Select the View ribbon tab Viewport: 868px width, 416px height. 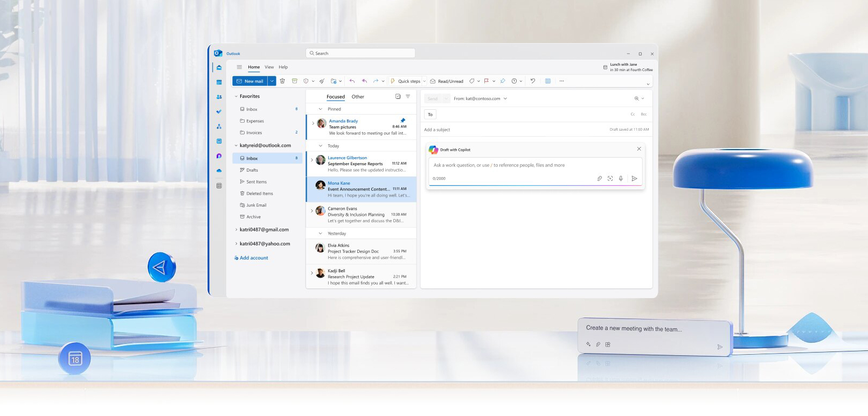[269, 67]
